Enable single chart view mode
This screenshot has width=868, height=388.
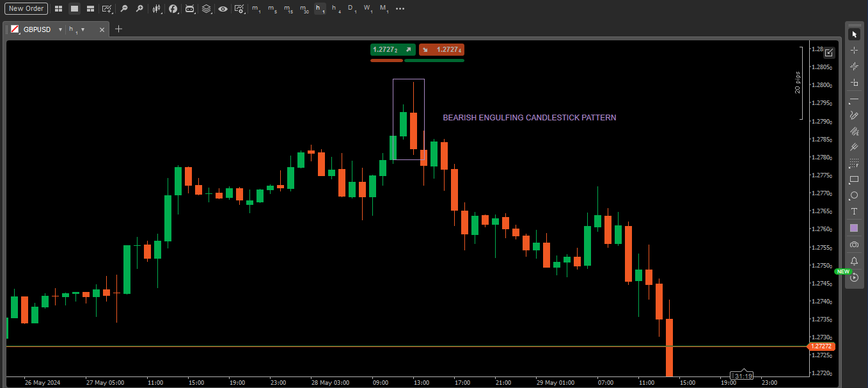pos(74,9)
